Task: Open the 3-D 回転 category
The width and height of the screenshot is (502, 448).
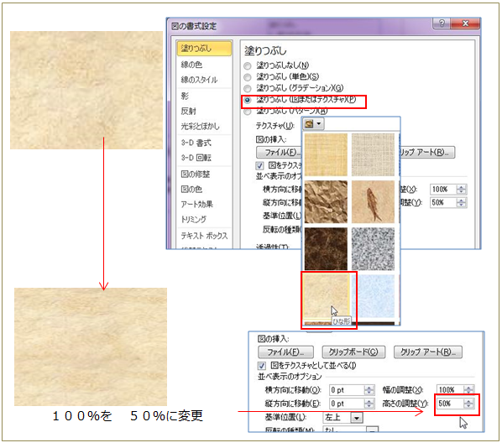Action: point(196,158)
